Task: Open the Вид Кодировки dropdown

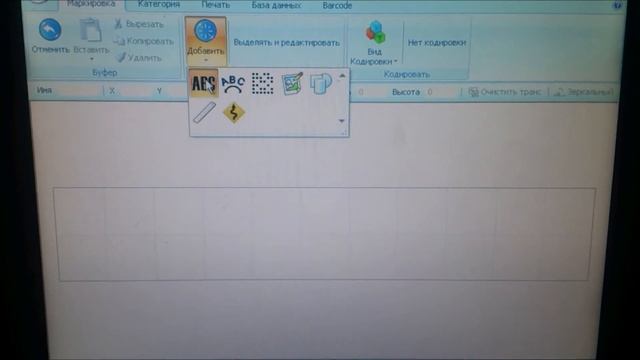Action: 374,42
